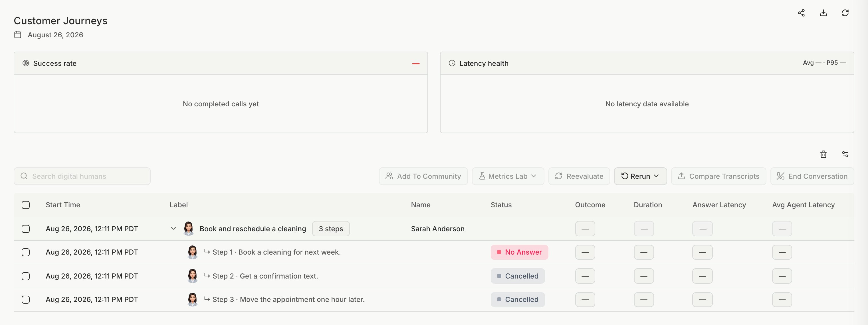Click the Reevaluate button
Image resolution: width=868 pixels, height=325 pixels.
(x=579, y=176)
